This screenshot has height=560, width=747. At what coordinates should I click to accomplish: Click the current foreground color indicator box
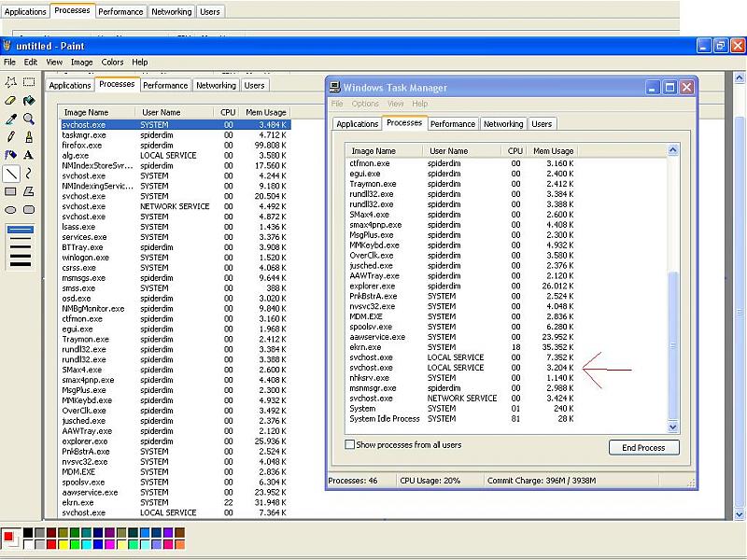(x=8, y=536)
